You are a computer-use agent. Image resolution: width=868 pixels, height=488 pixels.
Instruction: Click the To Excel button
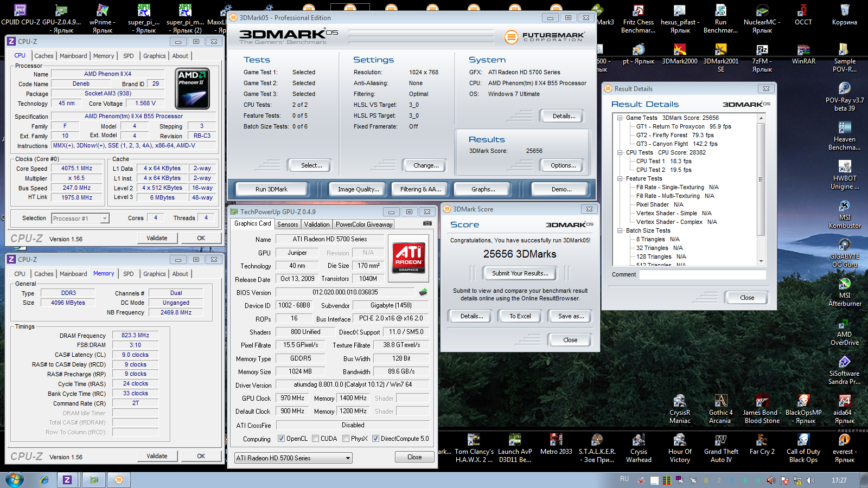point(520,316)
